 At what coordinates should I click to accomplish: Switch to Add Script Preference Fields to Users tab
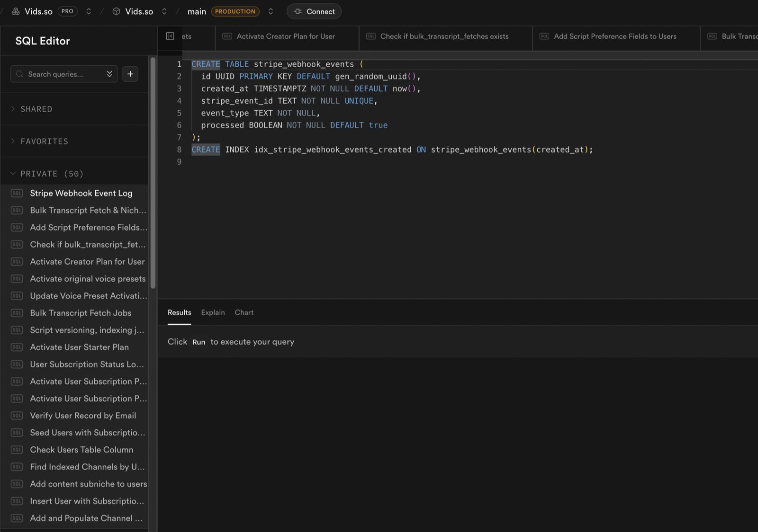coord(616,36)
